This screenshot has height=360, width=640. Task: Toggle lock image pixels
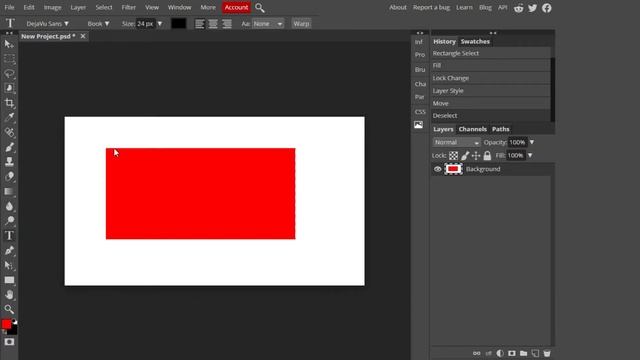tap(465, 156)
